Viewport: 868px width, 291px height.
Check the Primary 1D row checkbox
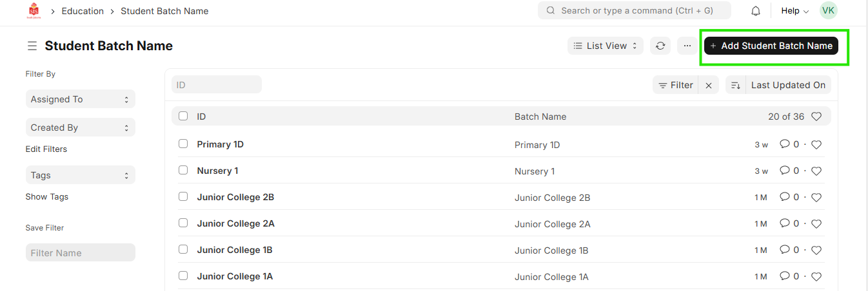point(183,144)
